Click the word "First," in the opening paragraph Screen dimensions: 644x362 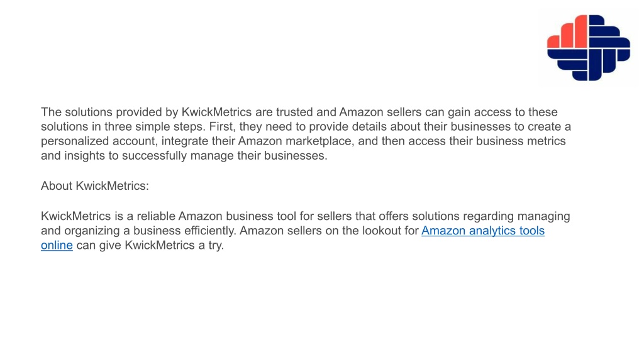tap(223, 126)
